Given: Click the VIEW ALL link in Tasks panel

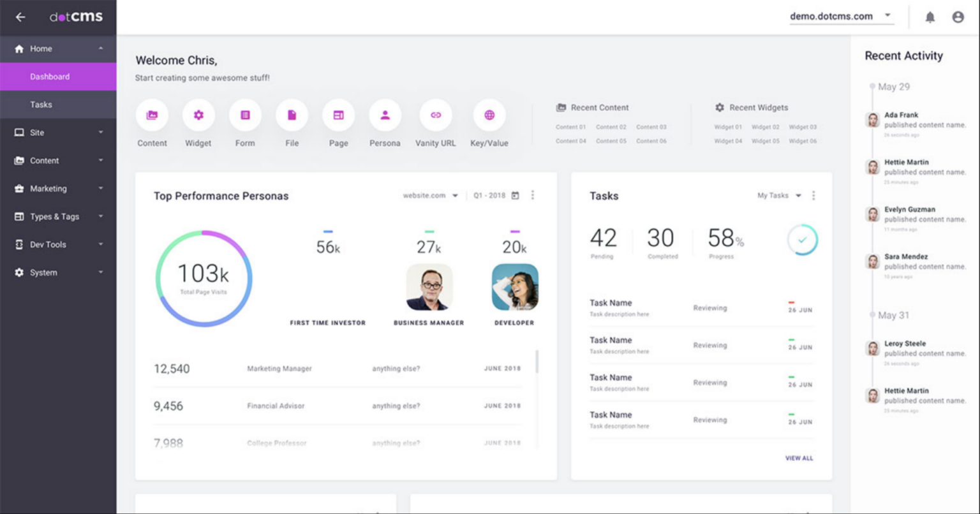Looking at the screenshot, I should 799,458.
